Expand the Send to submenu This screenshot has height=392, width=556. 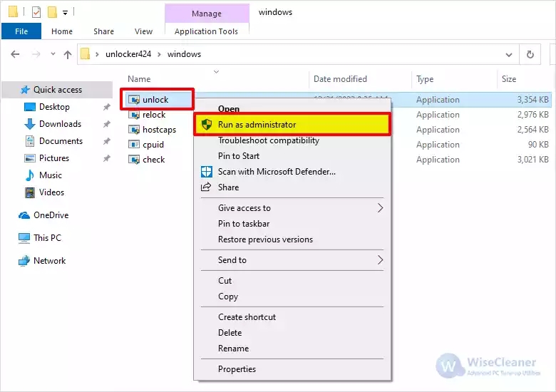coord(292,260)
